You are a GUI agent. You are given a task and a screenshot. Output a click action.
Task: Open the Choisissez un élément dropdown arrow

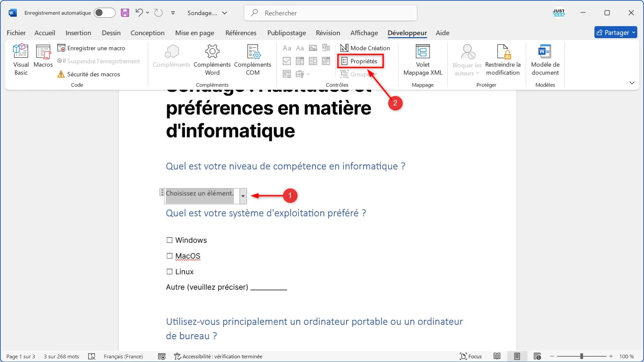click(x=243, y=196)
